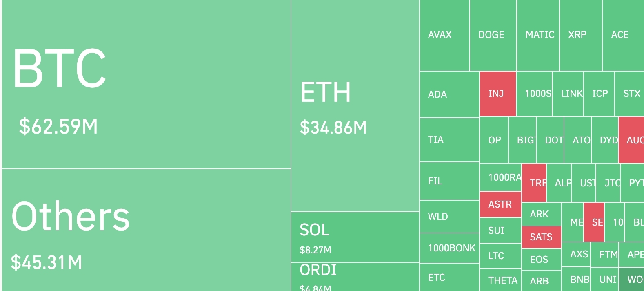
Task: Click the AVAX tile
Action: pos(444,35)
